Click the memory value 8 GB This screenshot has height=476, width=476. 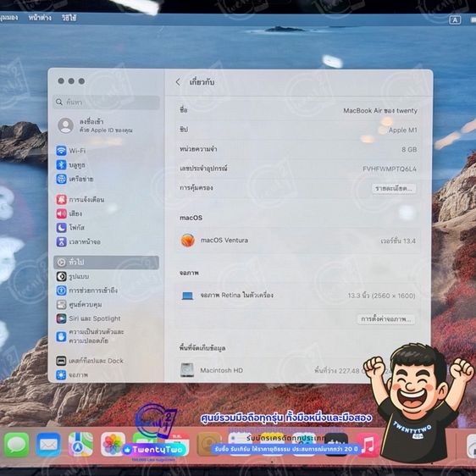[409, 150]
